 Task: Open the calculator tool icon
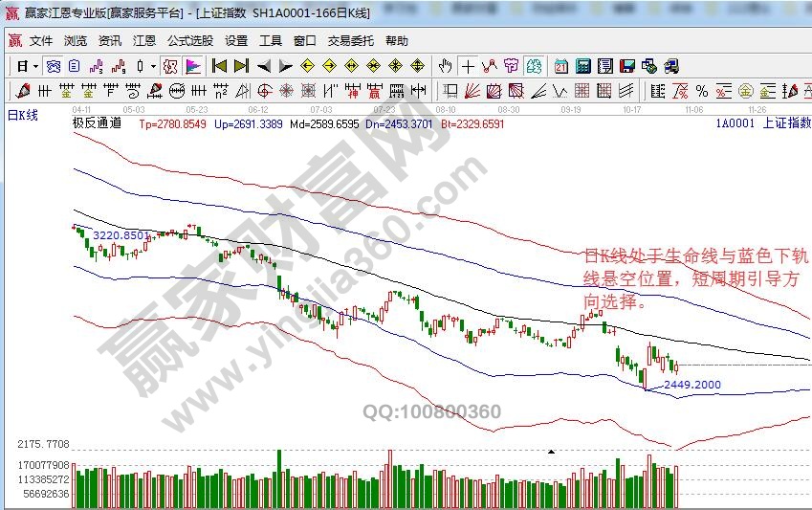click(582, 66)
